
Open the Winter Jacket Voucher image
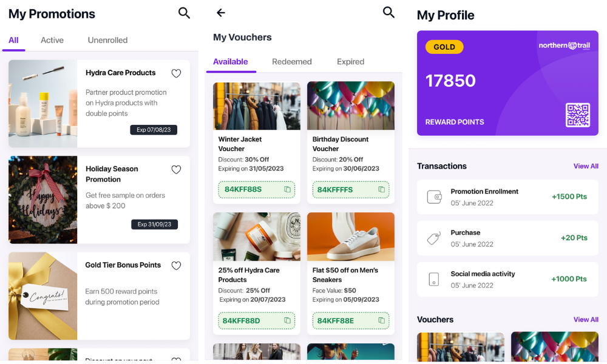pyautogui.click(x=257, y=106)
